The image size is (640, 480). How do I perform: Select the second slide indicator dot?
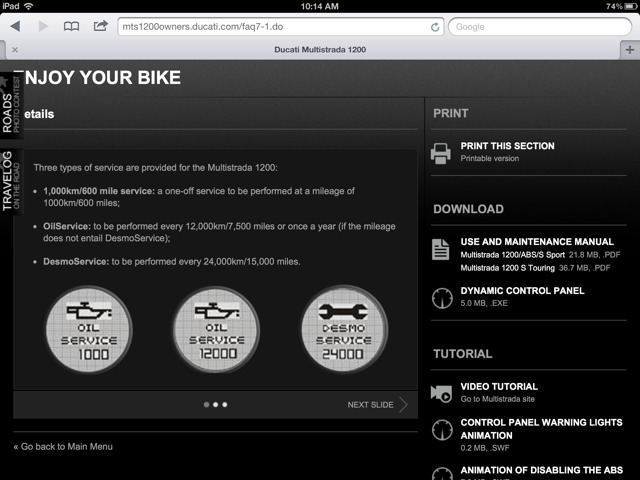coord(216,404)
